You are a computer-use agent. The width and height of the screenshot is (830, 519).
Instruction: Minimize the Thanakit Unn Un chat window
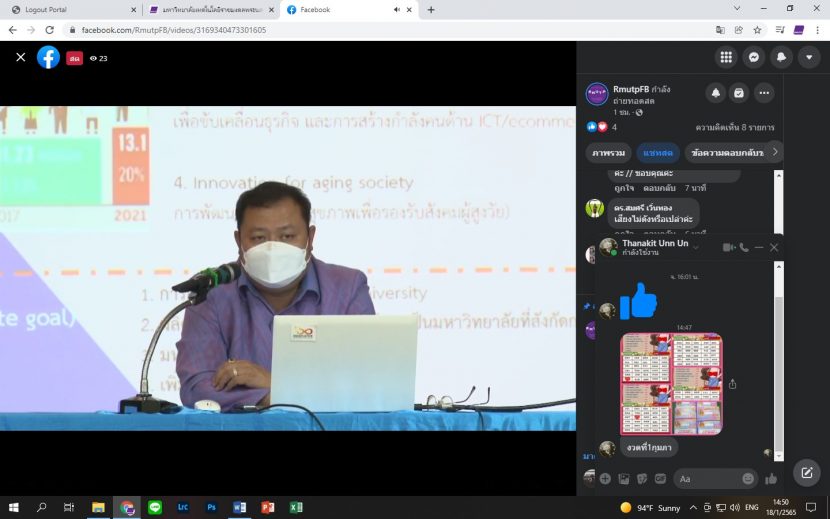(759, 247)
